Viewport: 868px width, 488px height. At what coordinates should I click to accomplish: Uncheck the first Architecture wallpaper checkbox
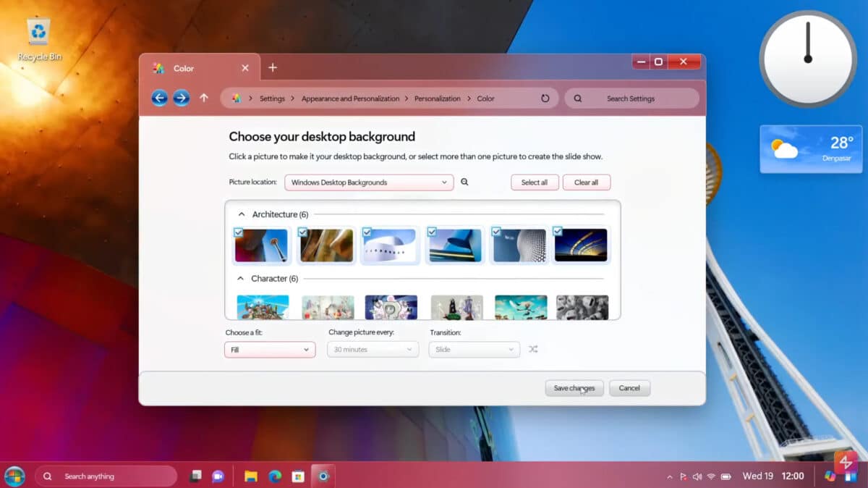point(239,232)
